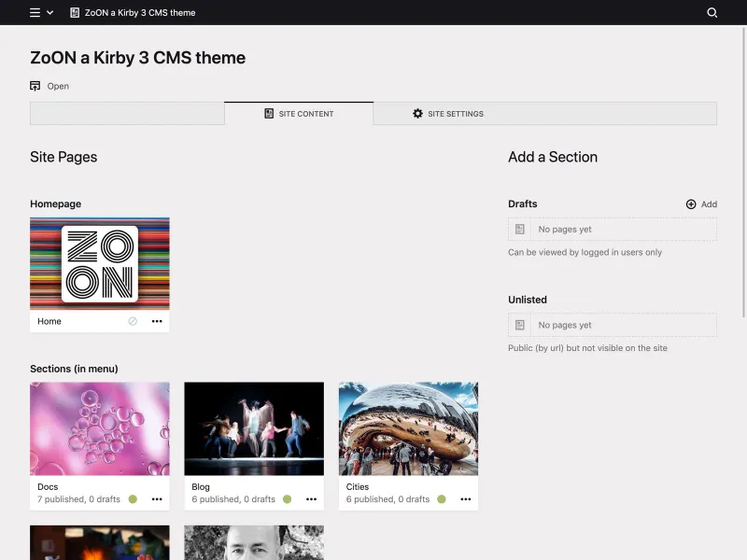Toggle the publish status dot on Docs
This screenshot has width=747, height=560.
(131, 498)
